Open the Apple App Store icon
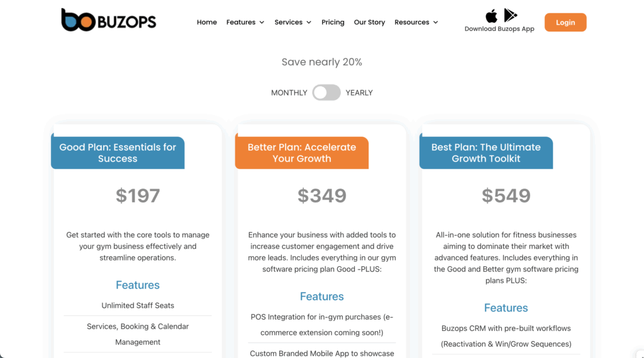This screenshot has width=644, height=358. [491, 16]
